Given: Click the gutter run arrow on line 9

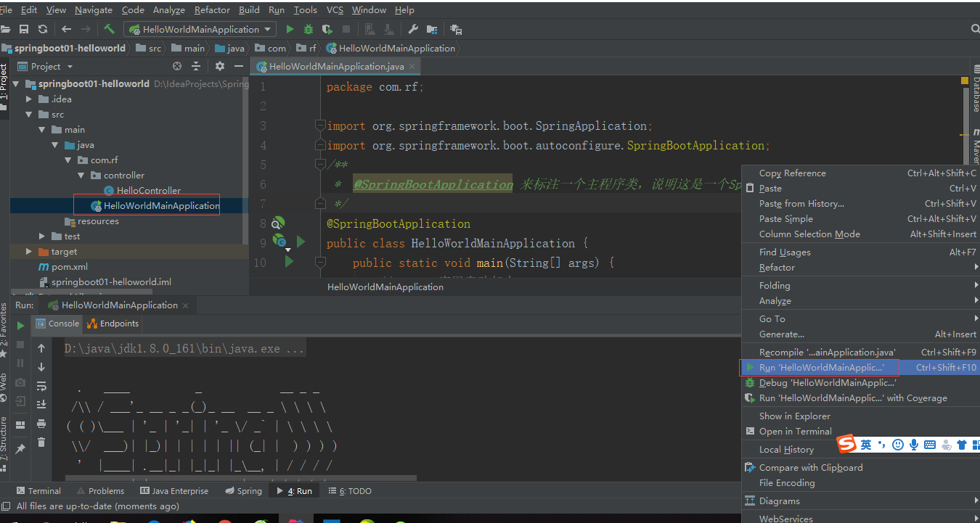Looking at the screenshot, I should pyautogui.click(x=301, y=242).
